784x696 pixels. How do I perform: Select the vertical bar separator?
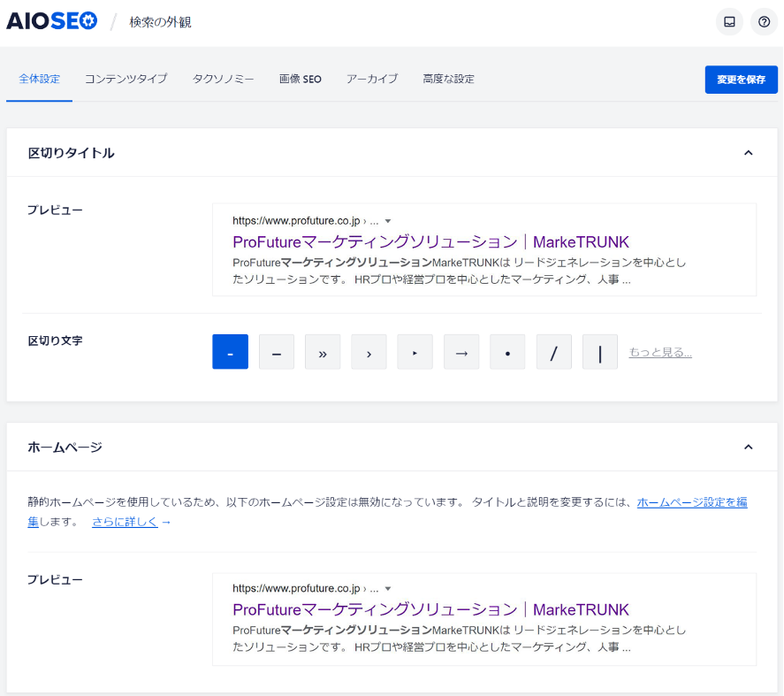click(x=600, y=352)
